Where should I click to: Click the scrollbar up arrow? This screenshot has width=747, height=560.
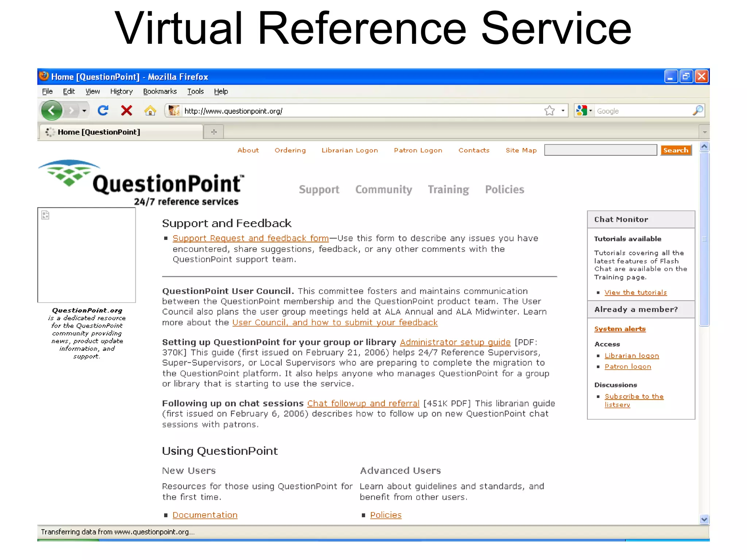coord(704,147)
